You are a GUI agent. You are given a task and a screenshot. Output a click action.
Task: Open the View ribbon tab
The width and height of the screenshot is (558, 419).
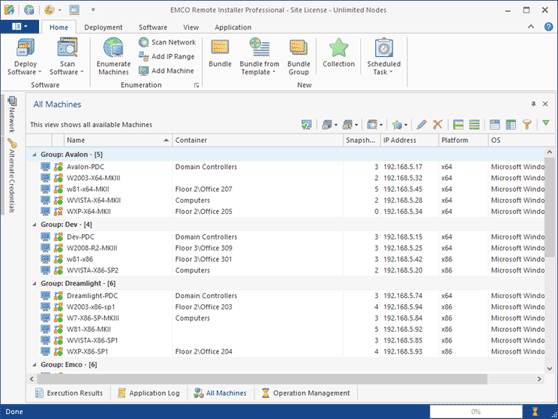pyautogui.click(x=191, y=27)
